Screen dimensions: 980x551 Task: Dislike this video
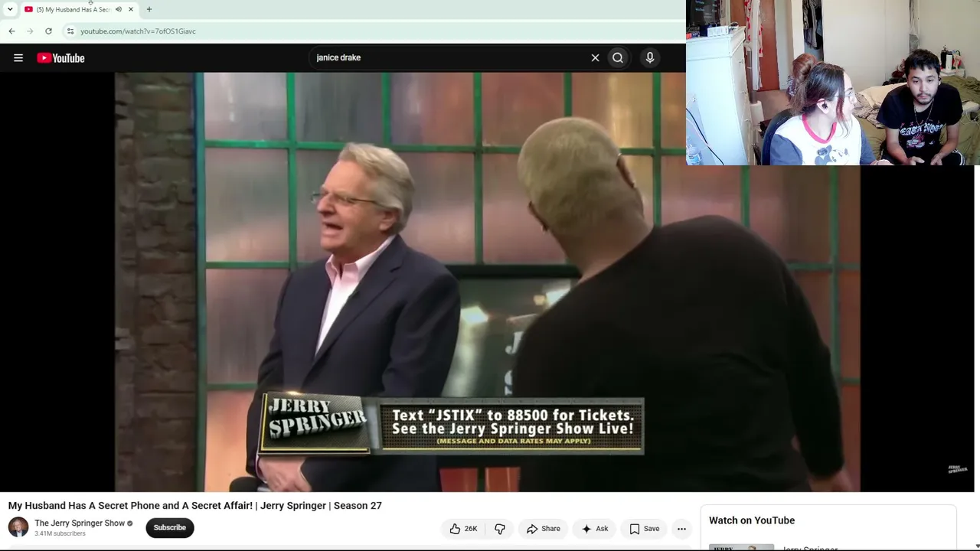tap(500, 529)
